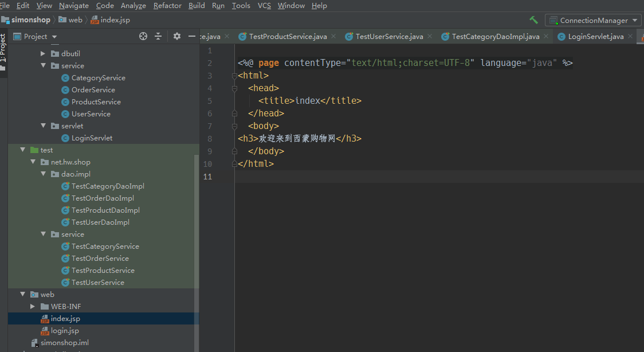
Task: Toggle the 1: Project tool window button
Action: click(3, 52)
